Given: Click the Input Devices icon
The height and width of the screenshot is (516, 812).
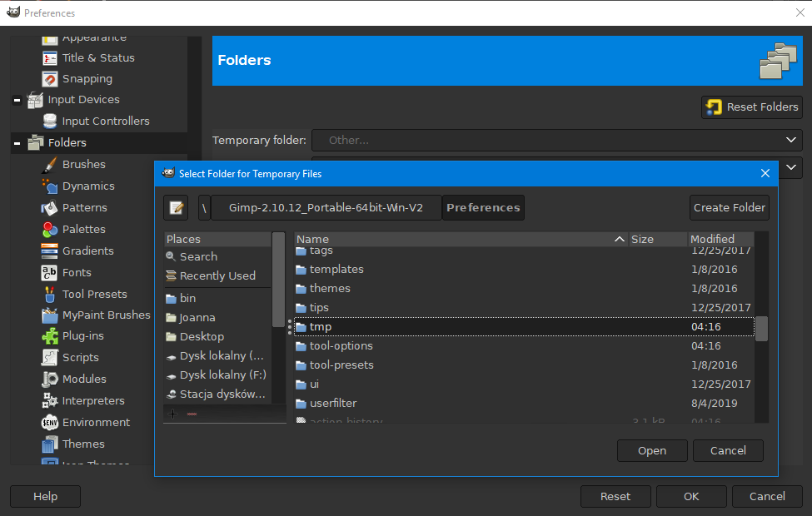Looking at the screenshot, I should point(35,100).
